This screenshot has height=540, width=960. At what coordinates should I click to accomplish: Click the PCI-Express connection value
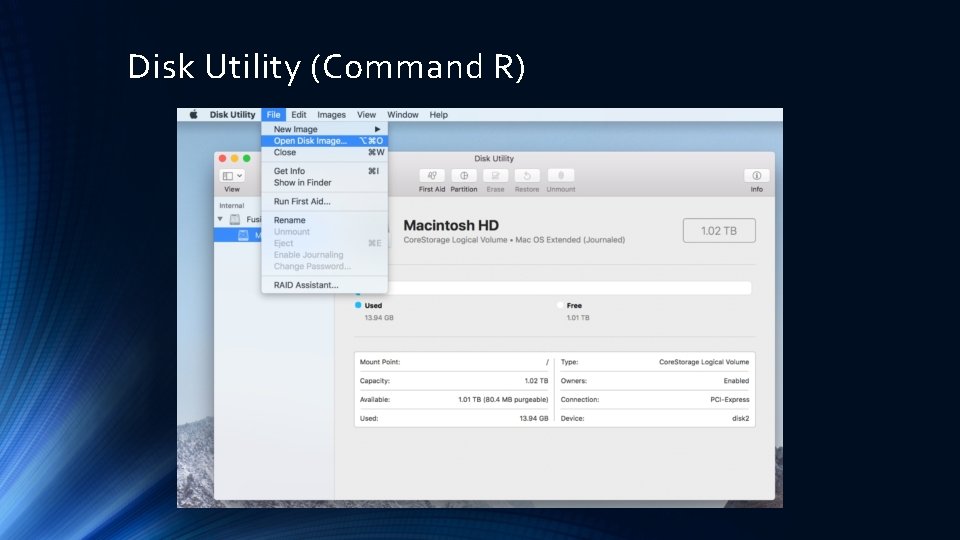point(730,400)
